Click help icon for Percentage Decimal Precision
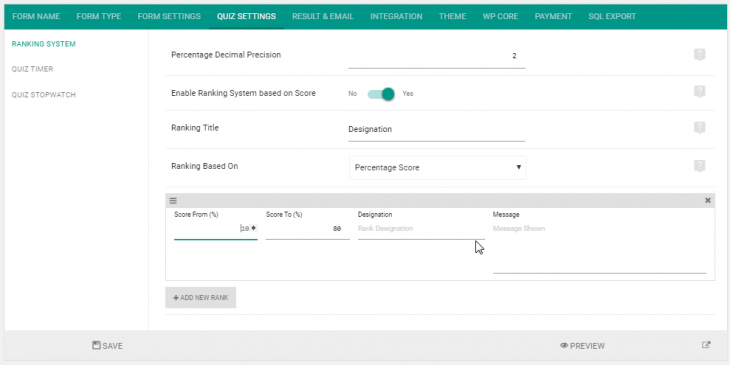Screen dimensions: 730x365 [699, 55]
